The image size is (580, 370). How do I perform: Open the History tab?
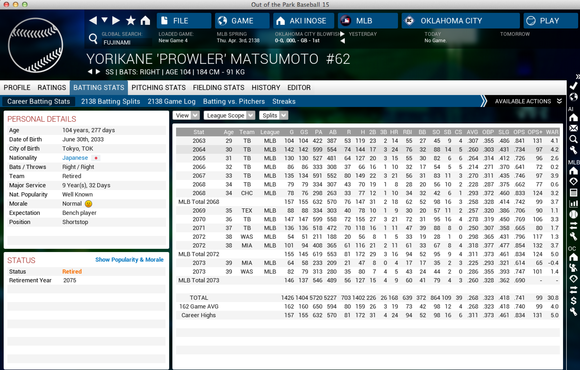[266, 88]
